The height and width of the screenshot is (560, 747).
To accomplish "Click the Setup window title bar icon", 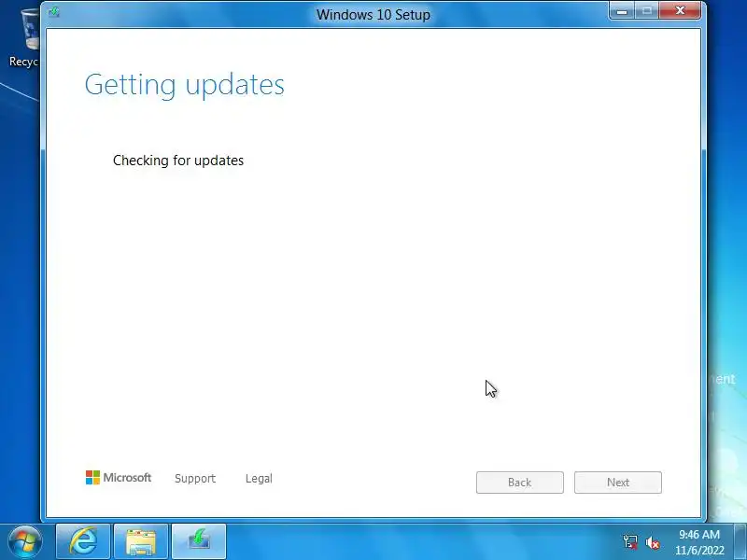I will tap(54, 12).
